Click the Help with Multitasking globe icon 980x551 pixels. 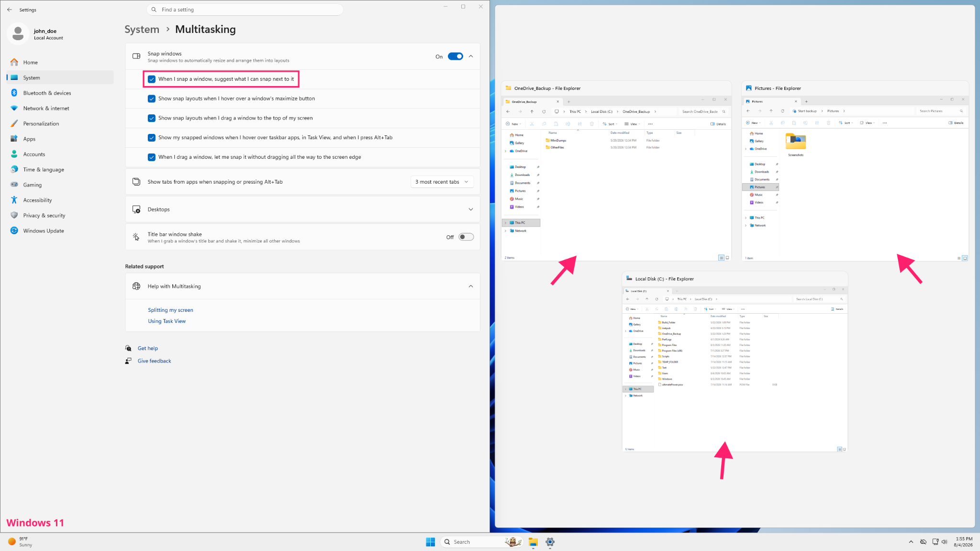[136, 286]
